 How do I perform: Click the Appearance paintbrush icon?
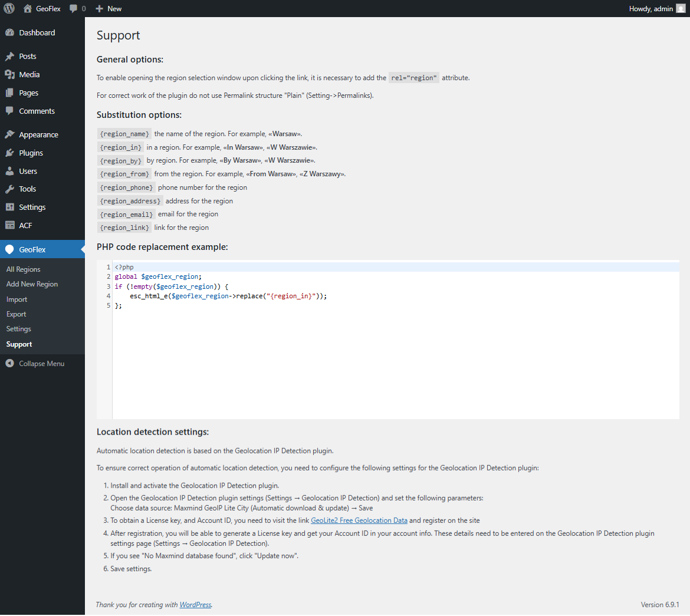pos(9,135)
